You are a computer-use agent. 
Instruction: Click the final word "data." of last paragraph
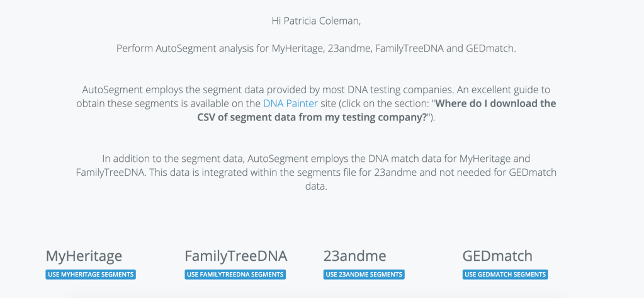click(x=315, y=186)
